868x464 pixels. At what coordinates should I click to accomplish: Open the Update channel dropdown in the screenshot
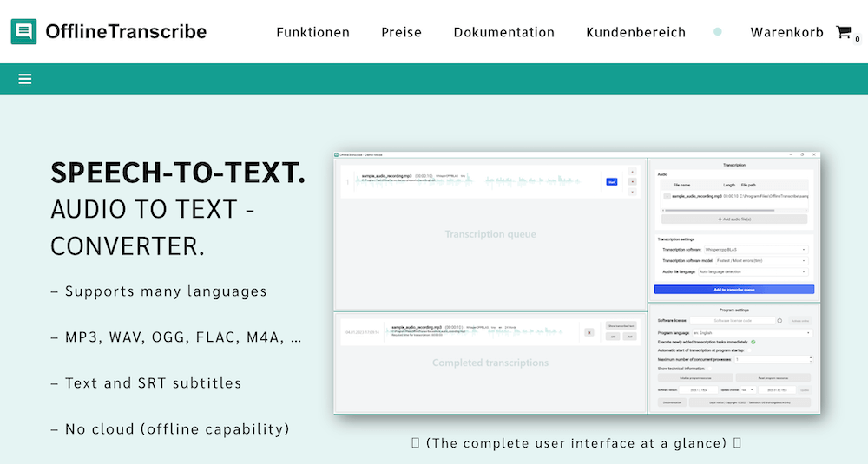pyautogui.click(x=748, y=390)
